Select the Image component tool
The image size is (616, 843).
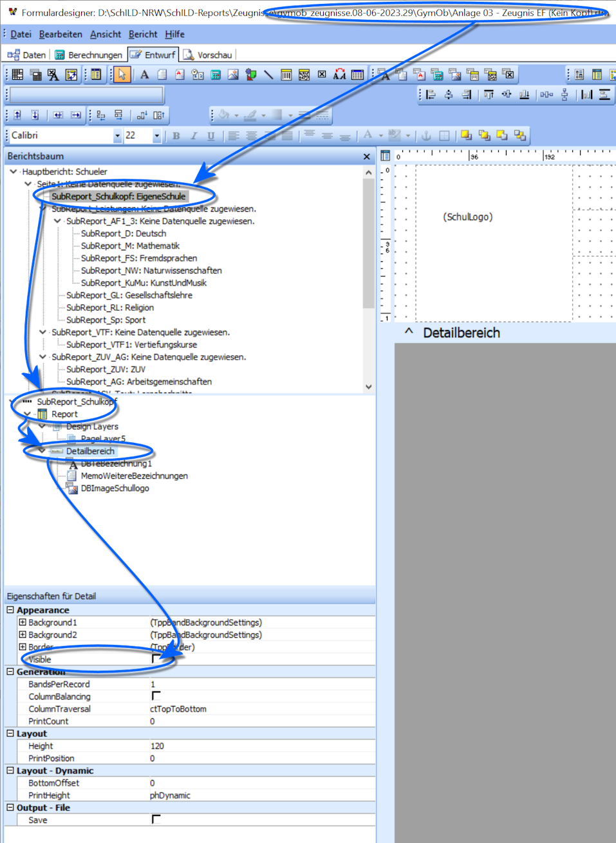point(233,75)
